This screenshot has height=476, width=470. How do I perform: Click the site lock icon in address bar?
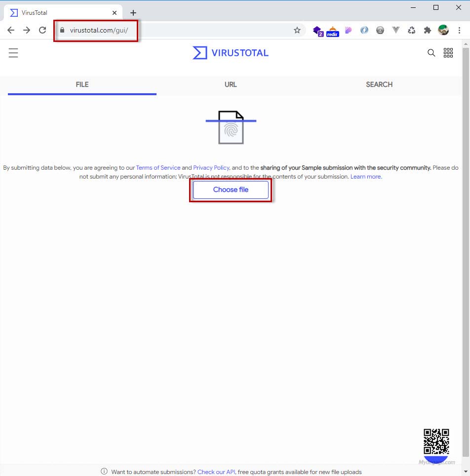point(62,30)
